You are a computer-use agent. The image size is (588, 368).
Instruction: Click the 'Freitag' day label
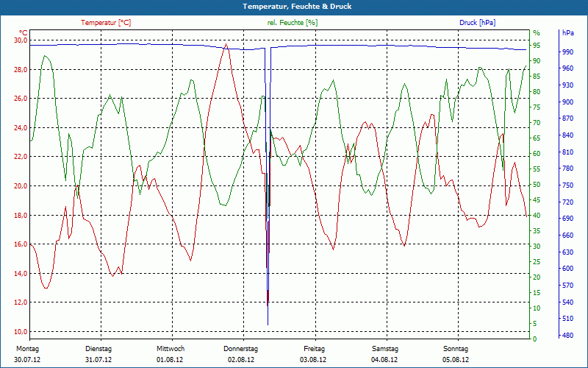(x=315, y=349)
